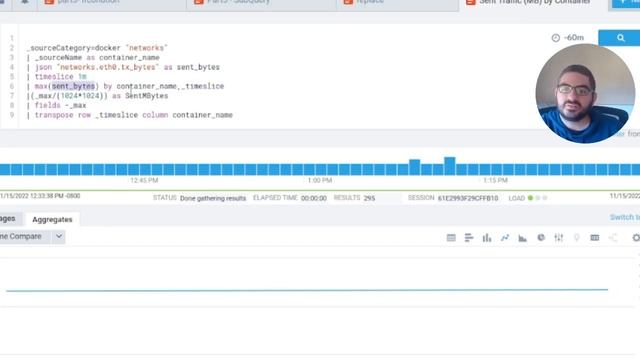Click the -60m time range value
640x360 pixels.
coord(574,38)
